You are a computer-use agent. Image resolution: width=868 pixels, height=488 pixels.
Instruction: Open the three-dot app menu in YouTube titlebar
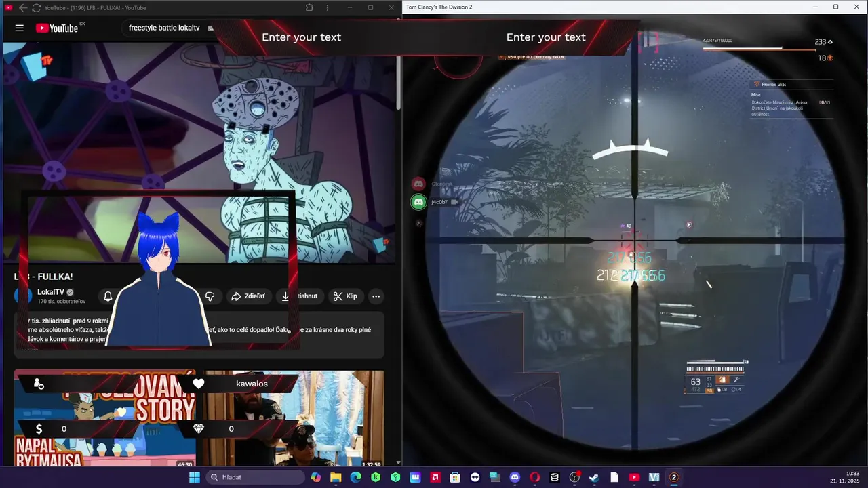tap(328, 7)
